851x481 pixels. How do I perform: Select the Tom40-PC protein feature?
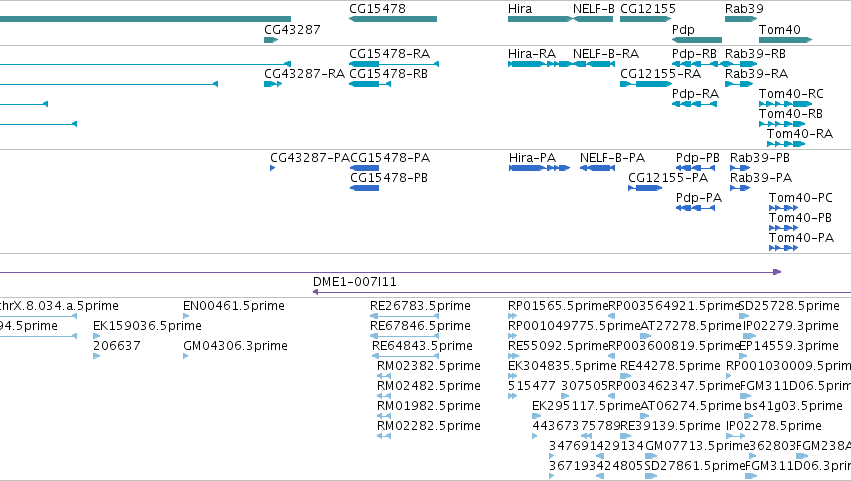pos(783,208)
